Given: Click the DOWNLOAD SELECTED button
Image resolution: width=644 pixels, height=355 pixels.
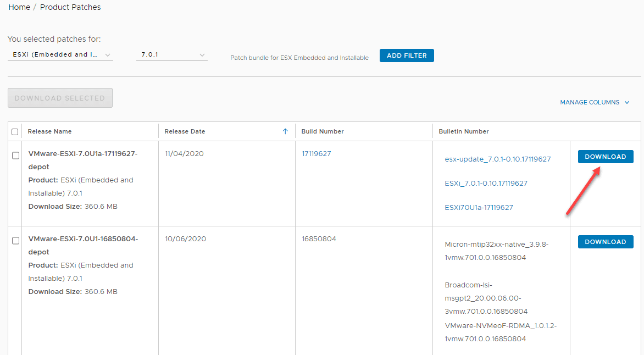Looking at the screenshot, I should click(60, 98).
